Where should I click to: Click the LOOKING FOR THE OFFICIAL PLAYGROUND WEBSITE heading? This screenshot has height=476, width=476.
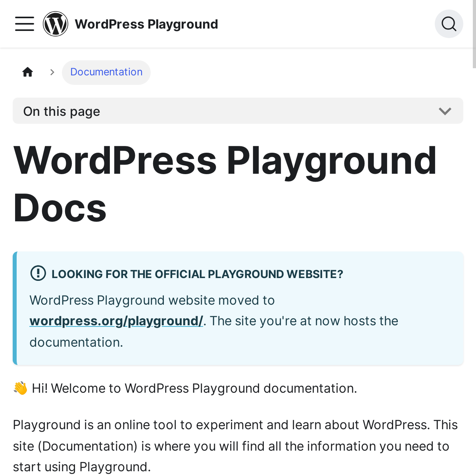click(197, 274)
